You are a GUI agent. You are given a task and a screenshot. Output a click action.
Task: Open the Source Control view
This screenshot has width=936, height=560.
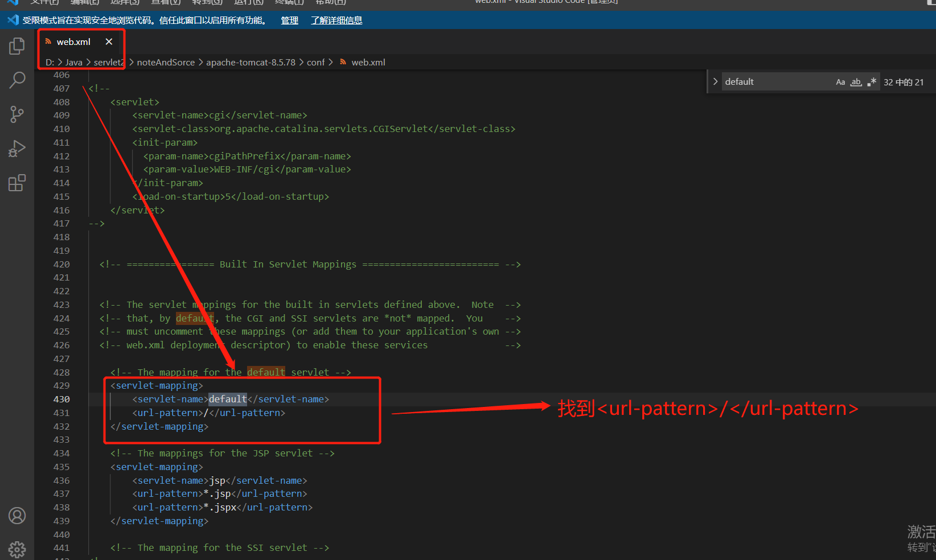pos(17,114)
